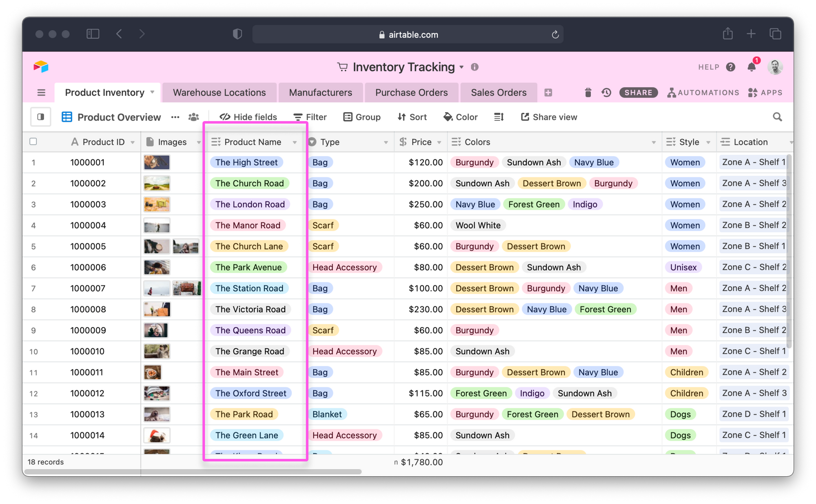The width and height of the screenshot is (816, 504).
Task: Click the row height adjustment icon
Action: click(x=499, y=117)
